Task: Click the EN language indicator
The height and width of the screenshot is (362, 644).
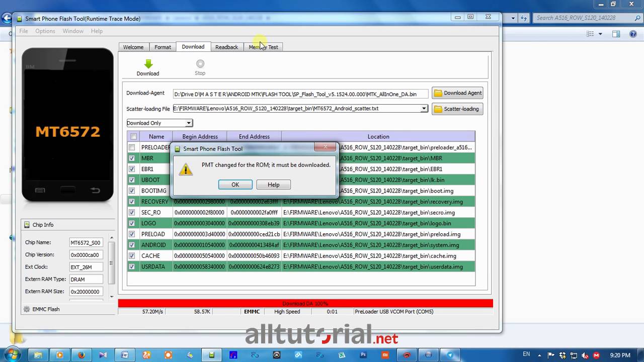Action: coord(526,354)
